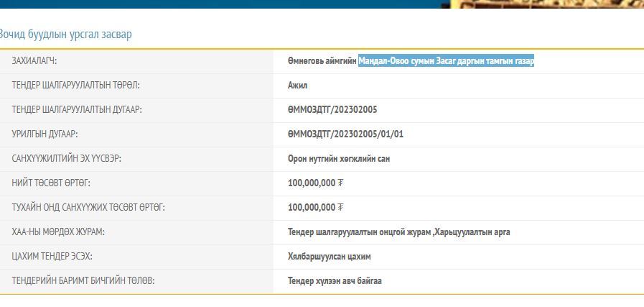Click the status 'Тендер хүлээн авч байгаа'
The image size is (644, 307).
point(335,281)
